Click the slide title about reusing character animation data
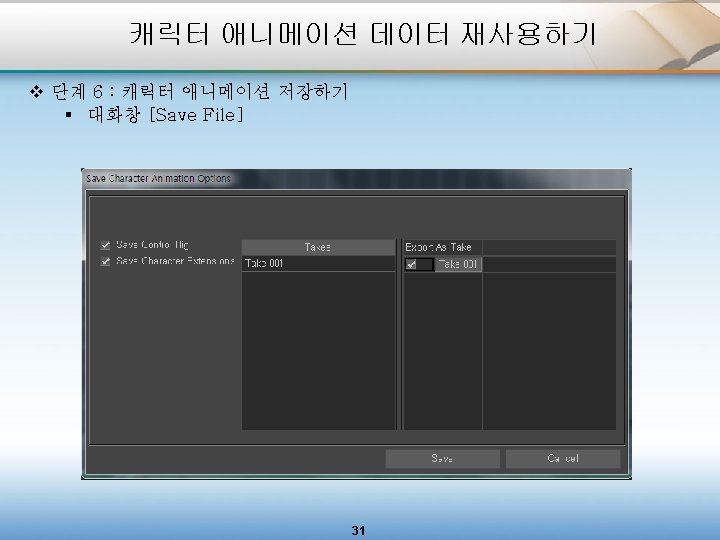This screenshot has width=720, height=540. (x=362, y=34)
